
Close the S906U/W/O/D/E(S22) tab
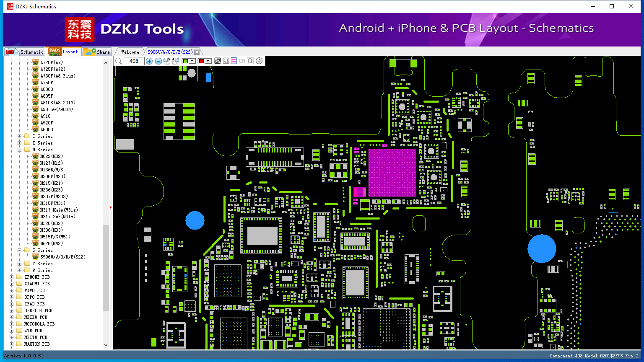(x=197, y=52)
